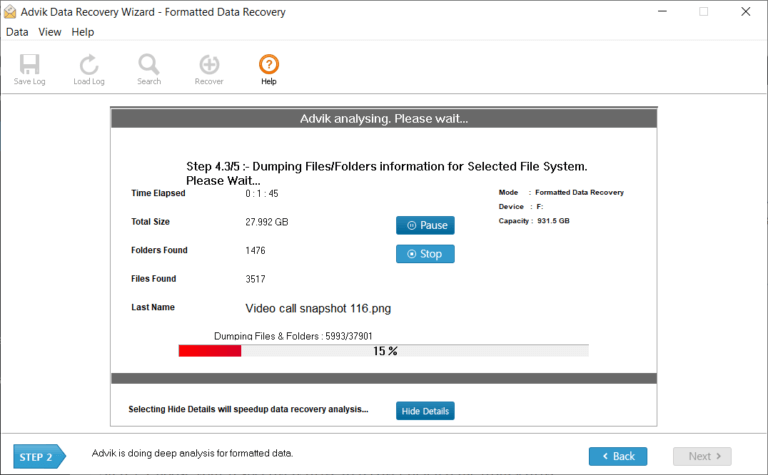Screen dimensions: 768x475
Task: Open the View menu
Action: pyautogui.click(x=50, y=32)
